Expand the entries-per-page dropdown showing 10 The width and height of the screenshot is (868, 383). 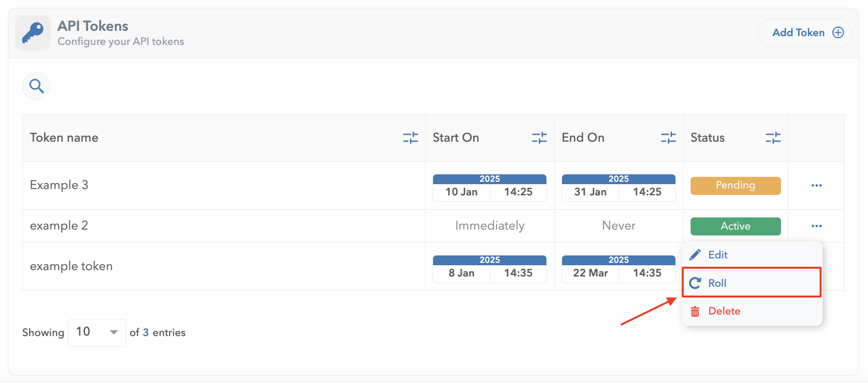[x=97, y=333]
